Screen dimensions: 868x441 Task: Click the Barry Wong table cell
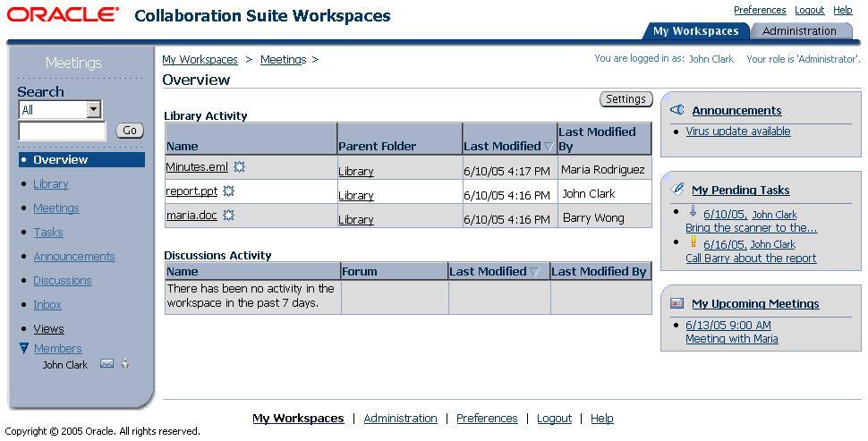(605, 216)
